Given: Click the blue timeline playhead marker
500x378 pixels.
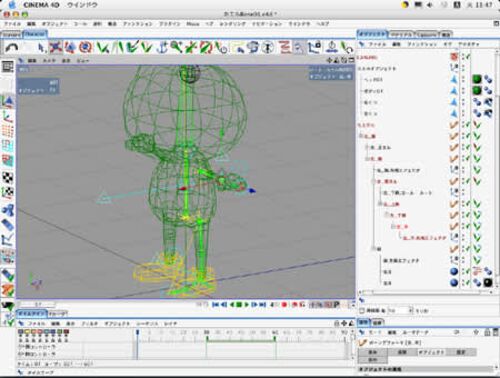Looking at the screenshot, I should click(x=137, y=332).
